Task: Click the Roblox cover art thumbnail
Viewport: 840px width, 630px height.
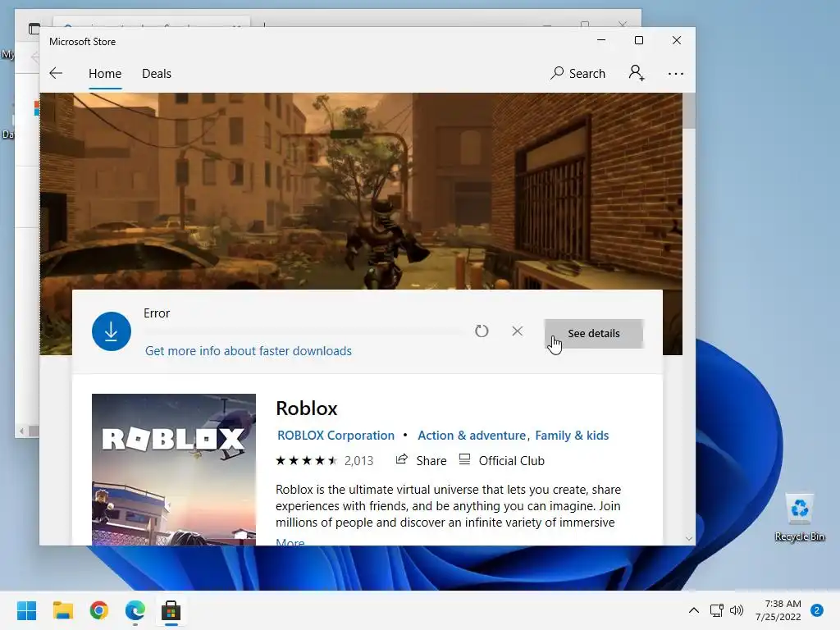Action: [174, 469]
